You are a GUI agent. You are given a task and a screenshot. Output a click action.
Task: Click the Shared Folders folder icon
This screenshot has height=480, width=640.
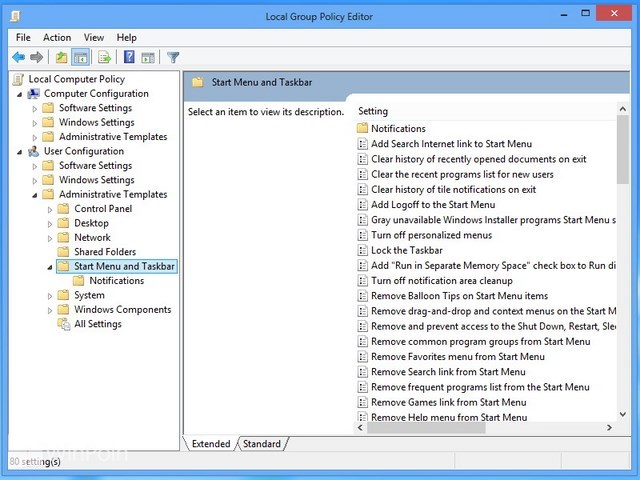63,251
